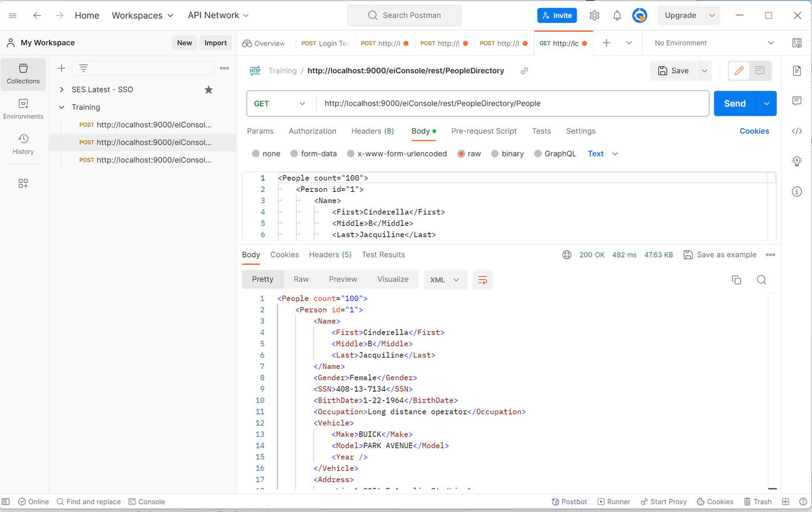Open the tab list chevron dropdown

point(629,43)
